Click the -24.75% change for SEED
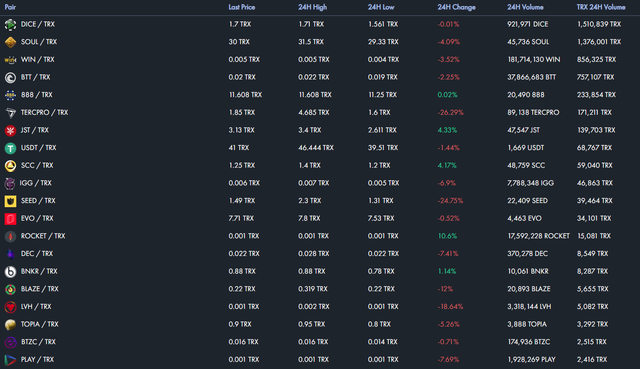 tap(450, 200)
